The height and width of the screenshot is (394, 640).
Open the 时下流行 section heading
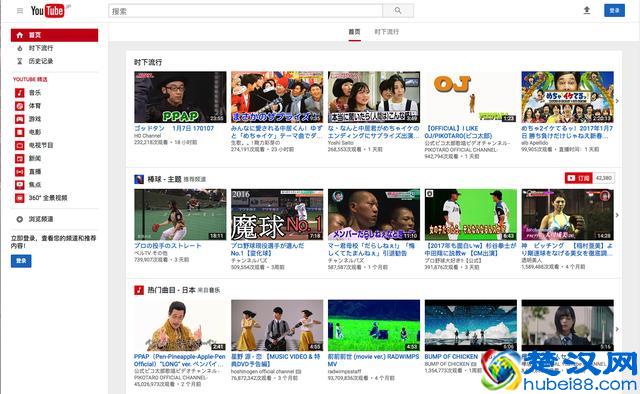coord(148,62)
